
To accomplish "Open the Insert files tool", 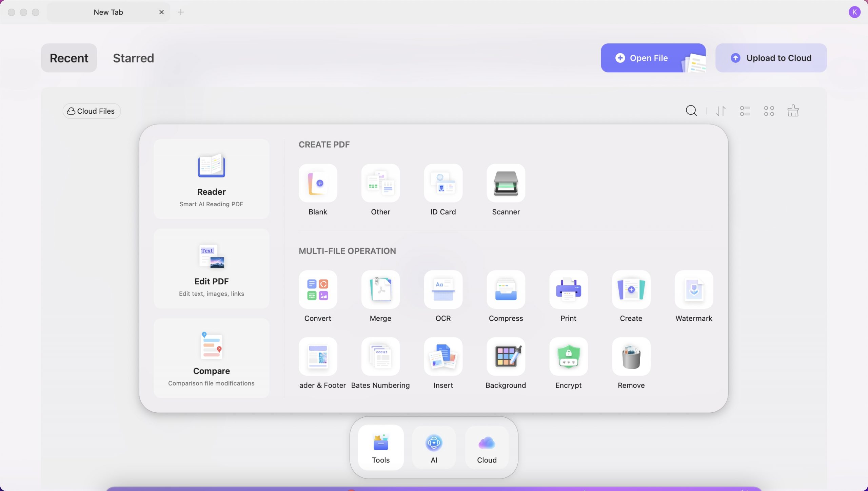I will [443, 356].
